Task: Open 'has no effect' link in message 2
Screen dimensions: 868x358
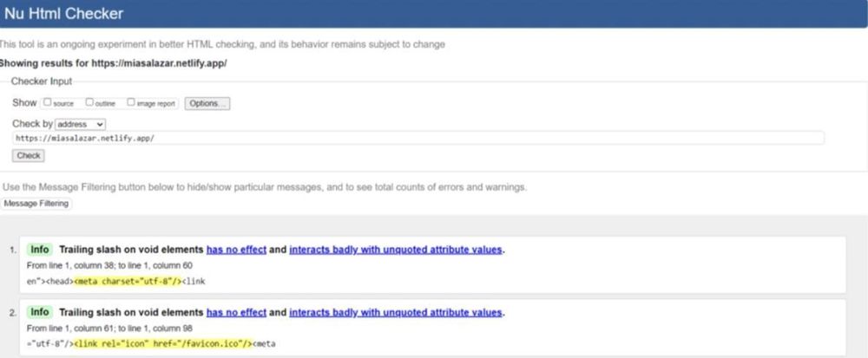Action: point(236,313)
